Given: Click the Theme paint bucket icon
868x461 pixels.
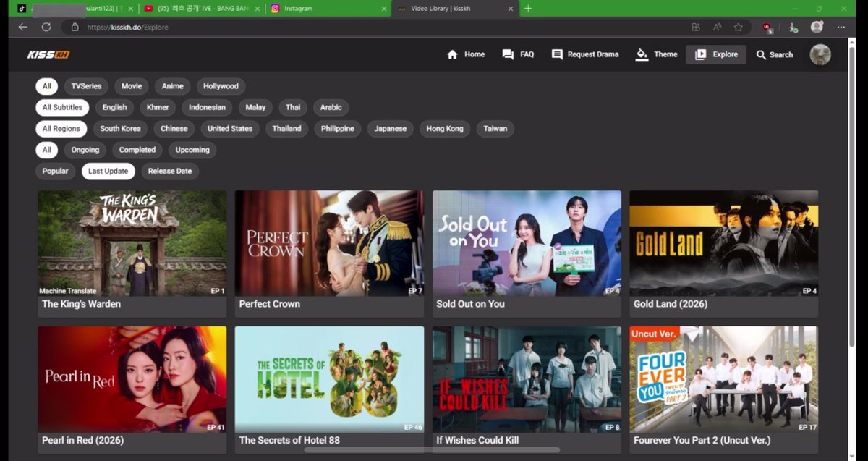Looking at the screenshot, I should 642,54.
